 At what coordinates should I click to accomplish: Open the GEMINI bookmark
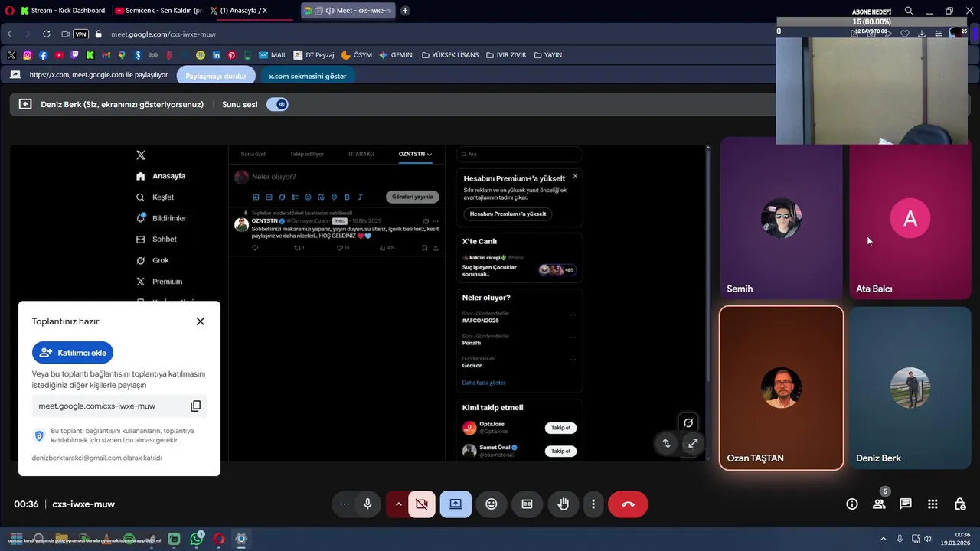(397, 55)
